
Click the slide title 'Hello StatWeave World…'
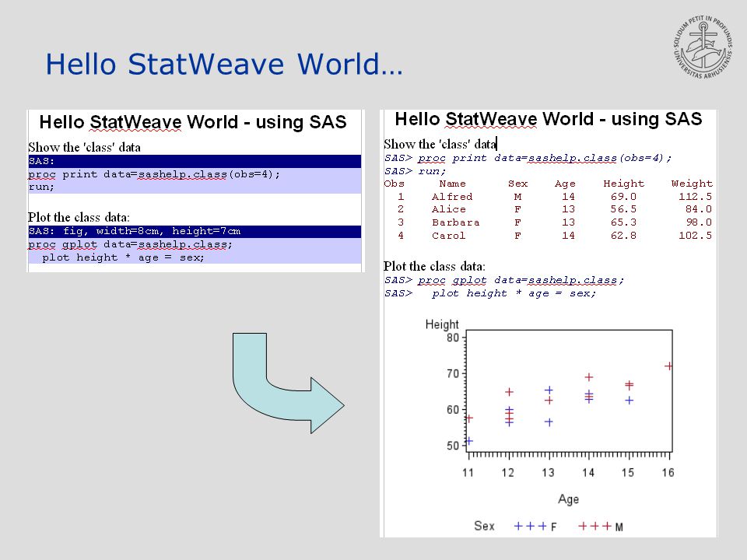(x=224, y=65)
